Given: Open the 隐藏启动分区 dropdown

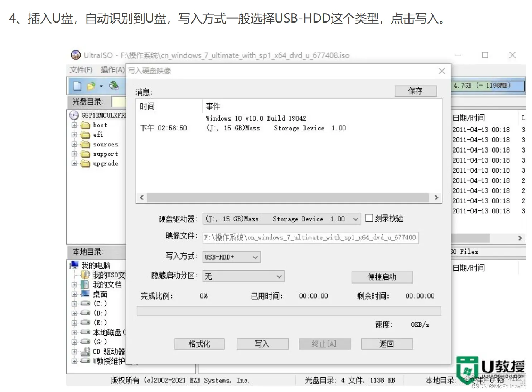Looking at the screenshot, I should click(279, 276).
